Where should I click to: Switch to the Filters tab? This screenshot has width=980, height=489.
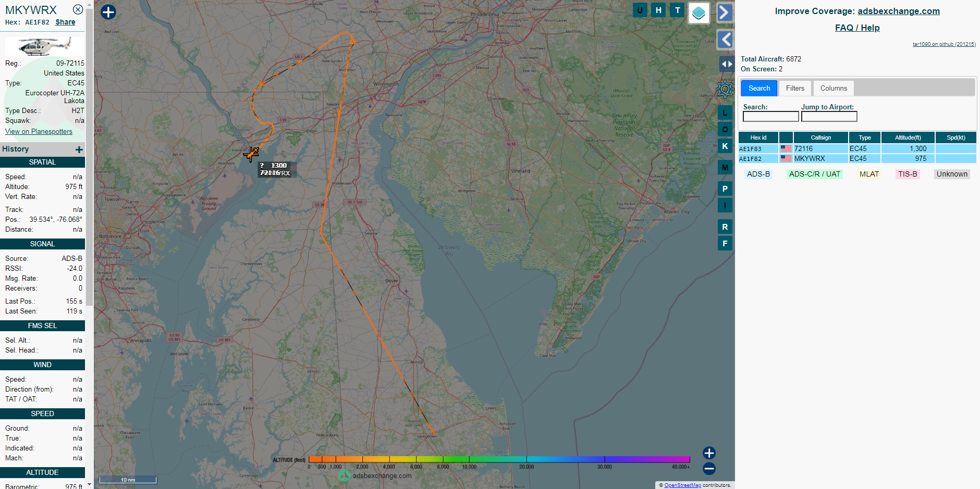(795, 88)
